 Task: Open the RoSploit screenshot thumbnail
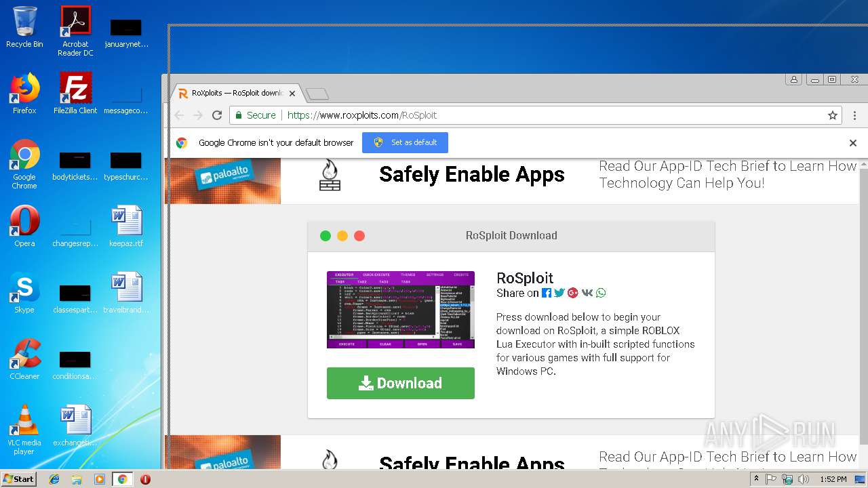tap(401, 310)
